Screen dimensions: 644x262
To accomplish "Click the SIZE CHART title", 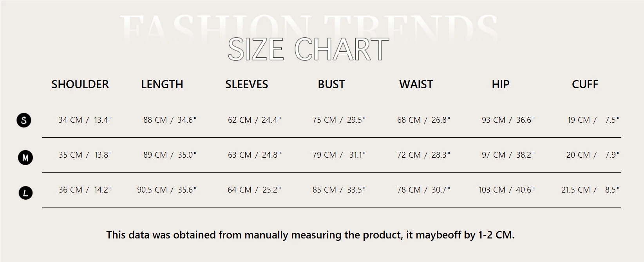I will point(308,49).
